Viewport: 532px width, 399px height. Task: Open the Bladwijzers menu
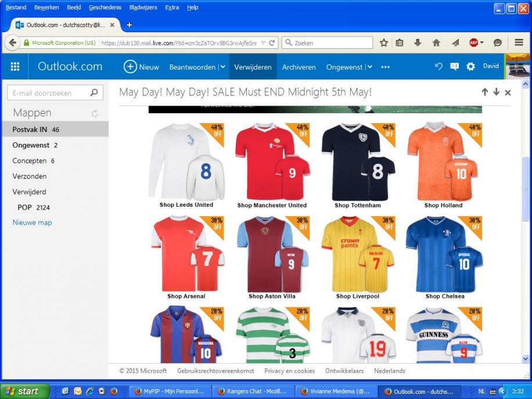coord(143,8)
